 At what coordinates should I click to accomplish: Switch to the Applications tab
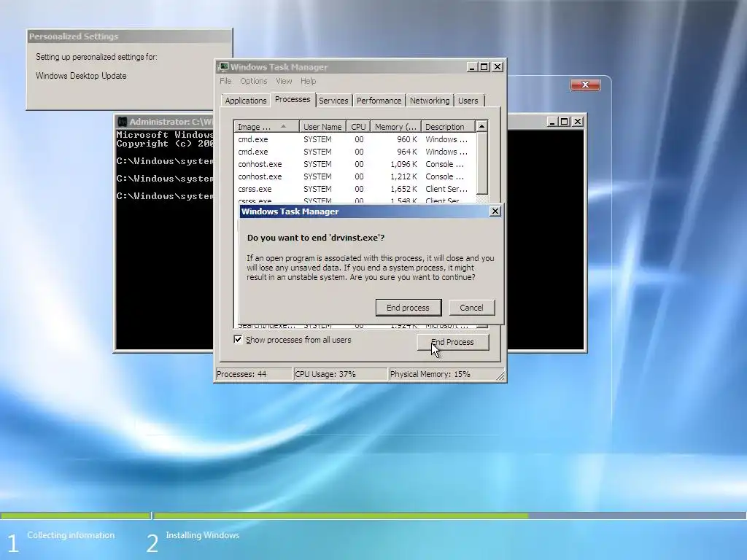246,101
